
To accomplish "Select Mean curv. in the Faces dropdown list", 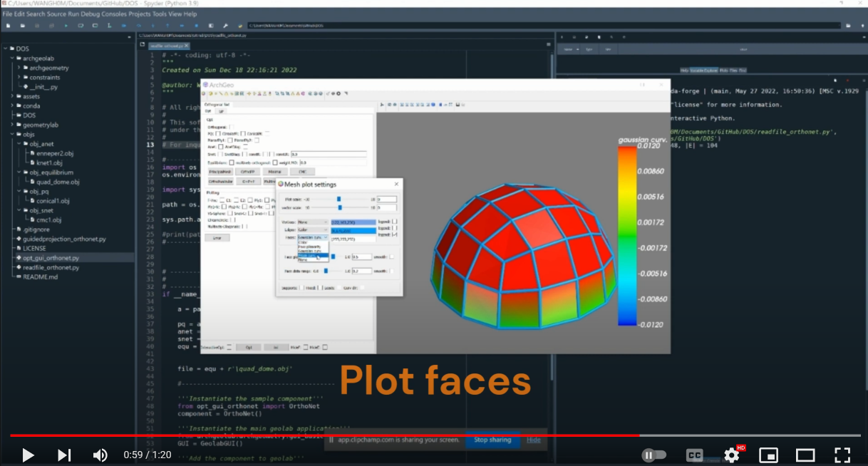I will [313, 255].
